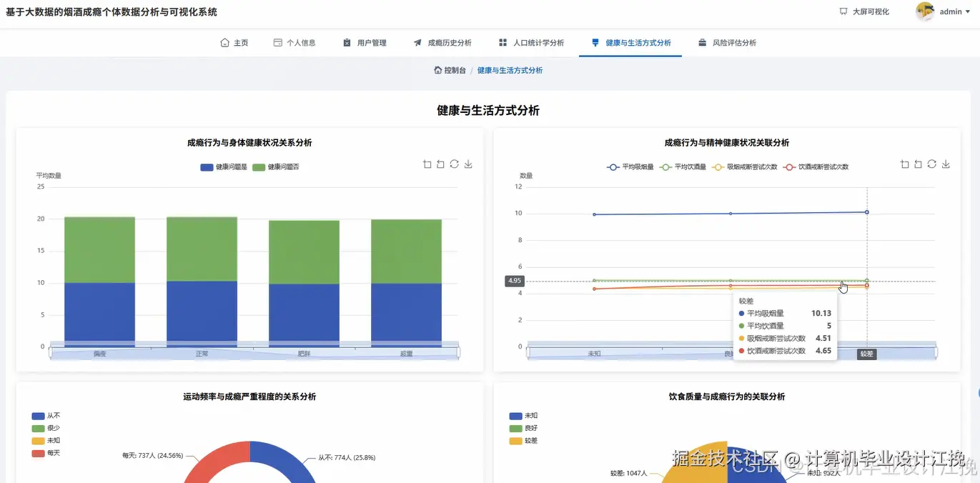The height and width of the screenshot is (483, 980).
Task: Download 精神健康状况 chart as image
Action: click(946, 164)
